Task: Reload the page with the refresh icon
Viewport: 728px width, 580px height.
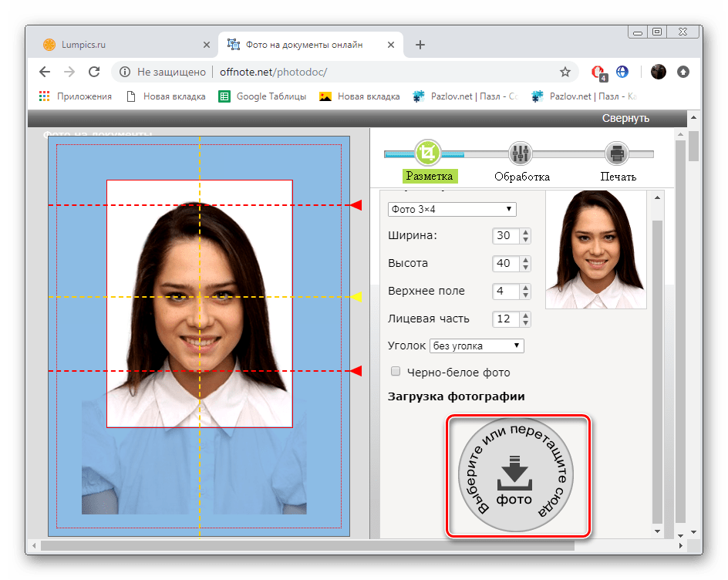Action: coord(94,72)
